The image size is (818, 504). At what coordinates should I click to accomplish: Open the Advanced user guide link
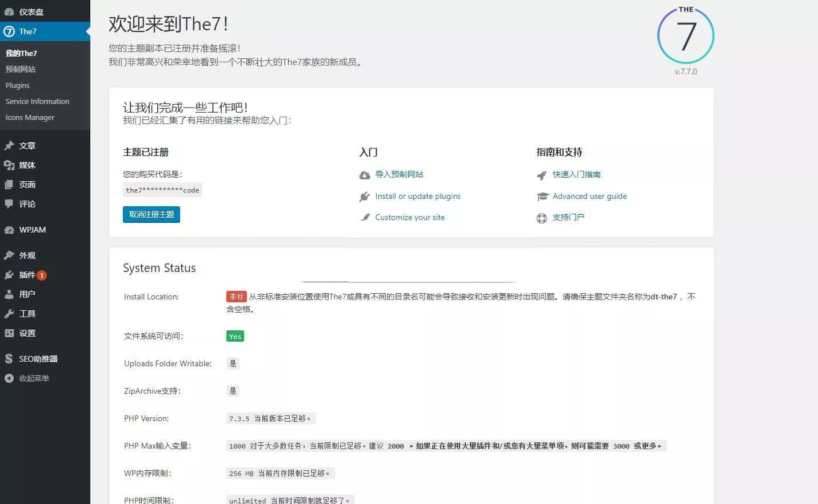click(589, 196)
